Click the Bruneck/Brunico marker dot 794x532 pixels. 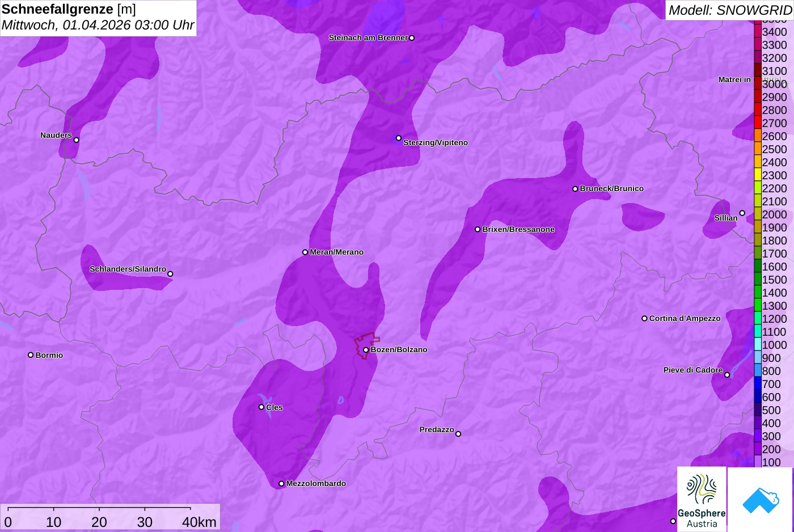pos(575,189)
